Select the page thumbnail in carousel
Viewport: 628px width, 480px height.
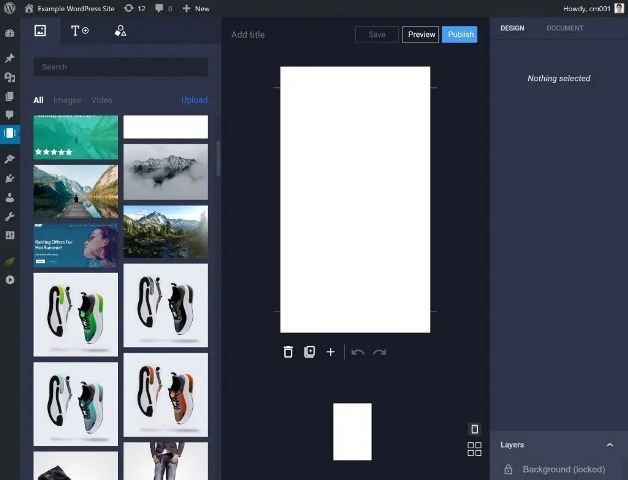(352, 432)
